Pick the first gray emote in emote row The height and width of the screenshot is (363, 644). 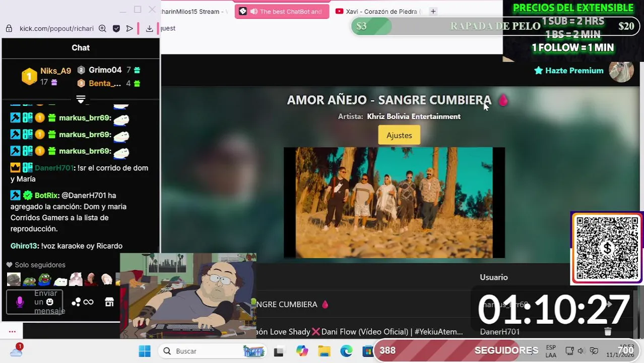[14, 279]
